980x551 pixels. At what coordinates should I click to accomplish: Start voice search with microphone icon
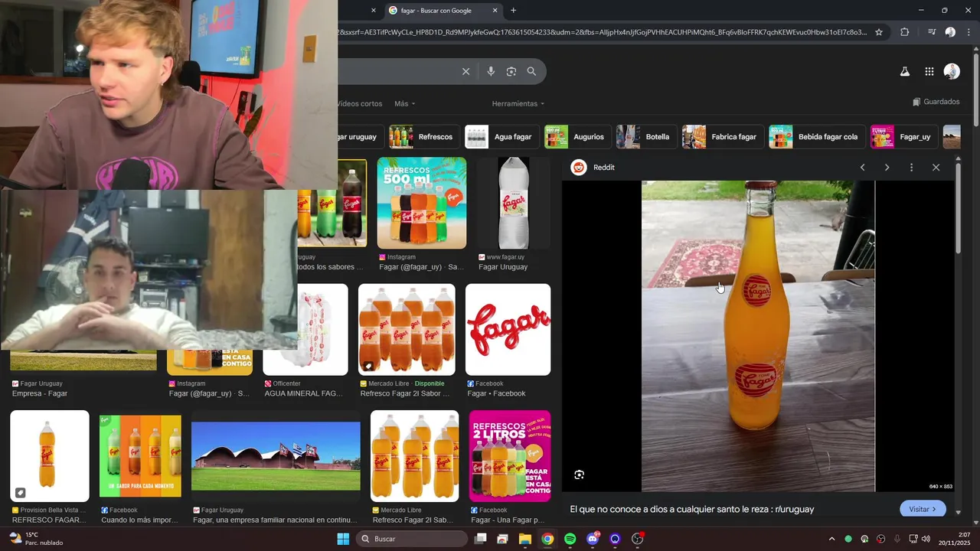pyautogui.click(x=491, y=71)
